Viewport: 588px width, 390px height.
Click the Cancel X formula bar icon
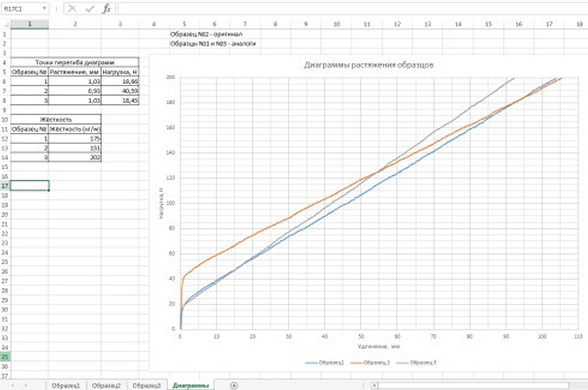click(x=72, y=9)
